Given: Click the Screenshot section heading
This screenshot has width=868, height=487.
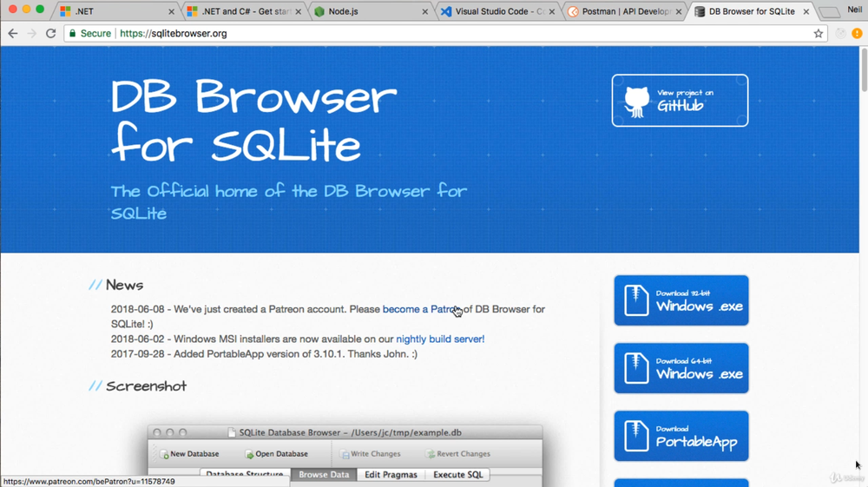Looking at the screenshot, I should [x=146, y=386].
